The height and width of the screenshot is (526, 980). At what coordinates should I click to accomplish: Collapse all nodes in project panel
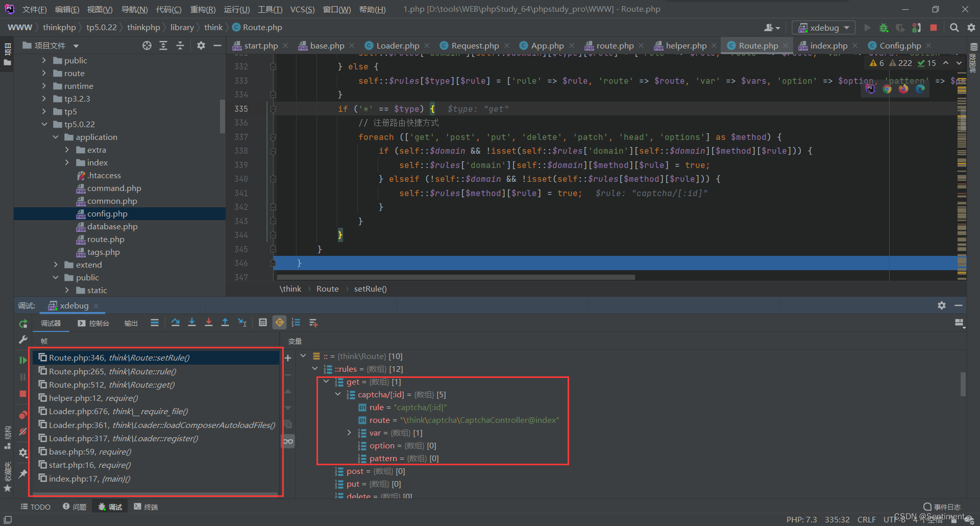coord(180,45)
